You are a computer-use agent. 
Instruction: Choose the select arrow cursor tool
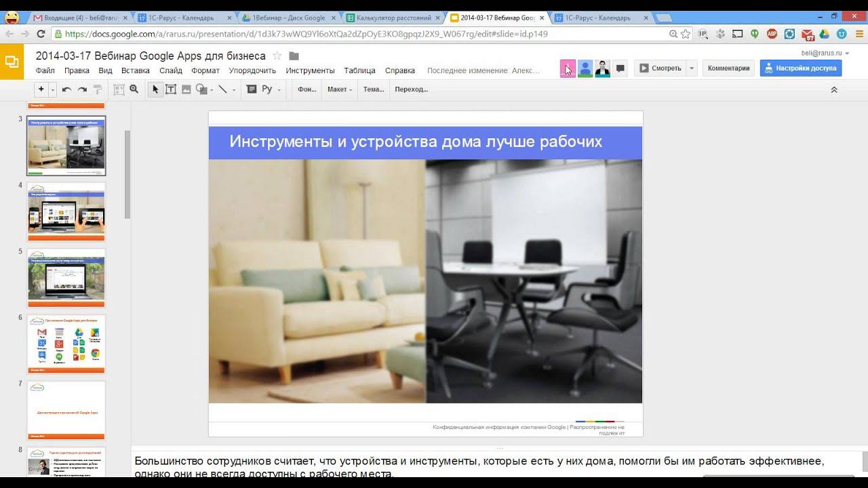point(155,89)
